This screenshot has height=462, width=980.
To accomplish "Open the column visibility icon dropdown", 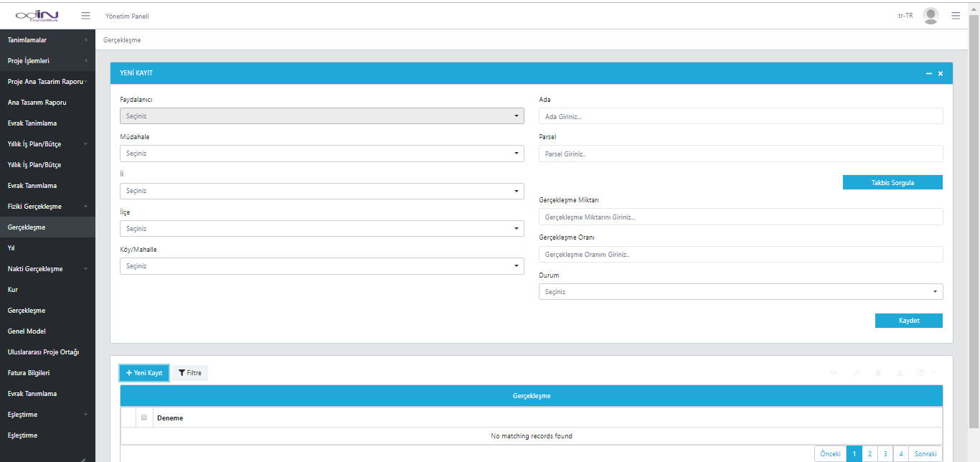I will click(x=925, y=372).
